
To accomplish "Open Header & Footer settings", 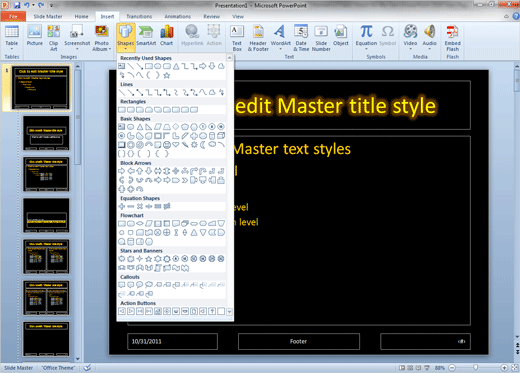I will [x=258, y=37].
